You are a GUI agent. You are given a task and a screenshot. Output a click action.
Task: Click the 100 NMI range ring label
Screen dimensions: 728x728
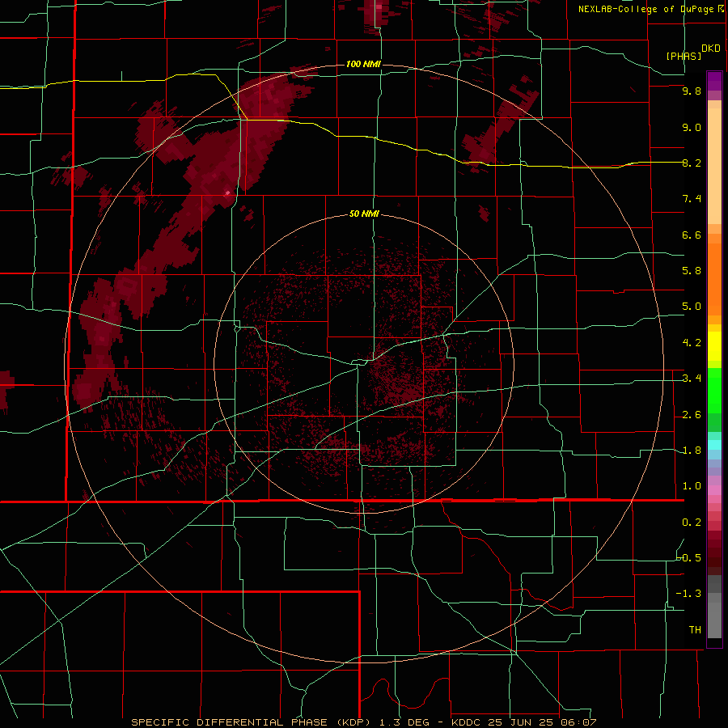click(x=363, y=64)
